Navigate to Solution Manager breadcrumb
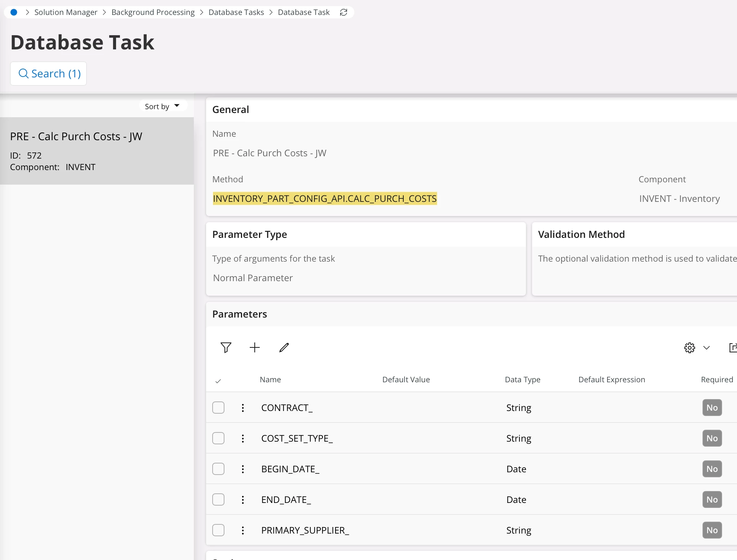 [66, 12]
